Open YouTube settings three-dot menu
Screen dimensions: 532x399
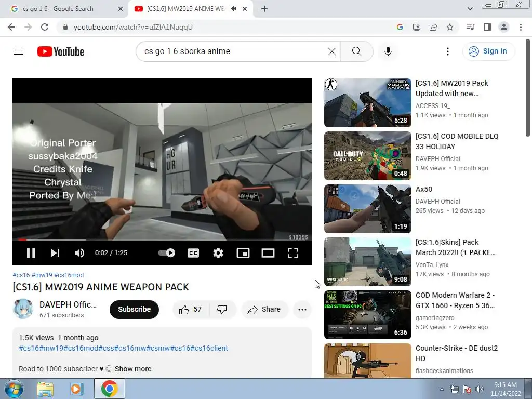coord(448,51)
